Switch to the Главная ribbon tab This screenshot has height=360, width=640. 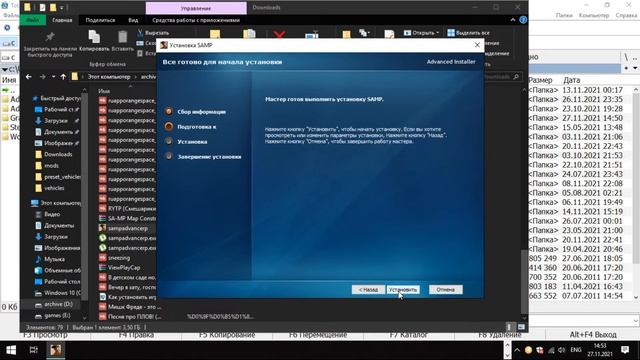[x=62, y=20]
